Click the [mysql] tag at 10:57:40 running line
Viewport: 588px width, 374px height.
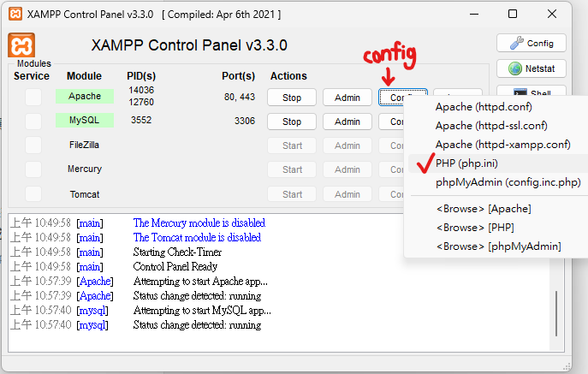[92, 325]
